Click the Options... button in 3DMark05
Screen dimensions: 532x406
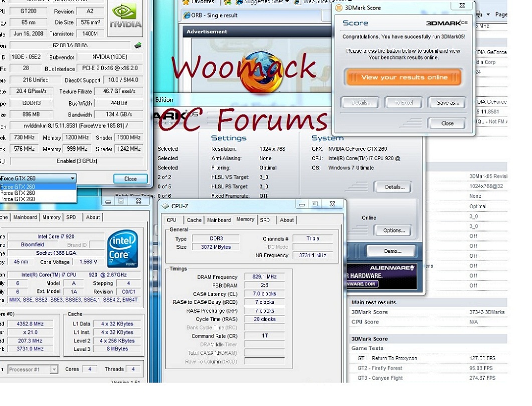[x=394, y=230]
